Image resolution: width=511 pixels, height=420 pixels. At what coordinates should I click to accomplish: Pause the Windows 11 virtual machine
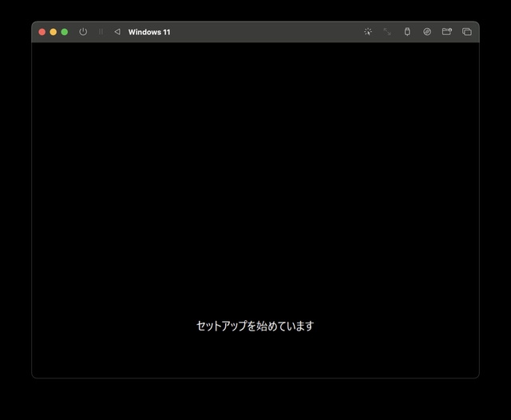pos(101,32)
